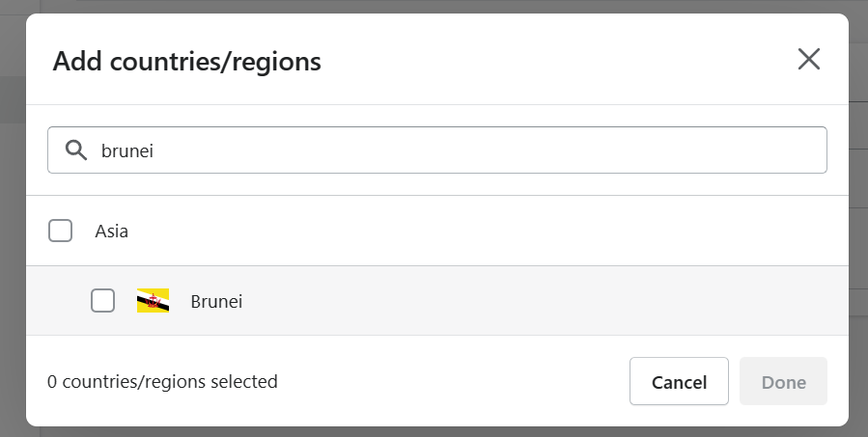Check the Asia region checkbox
868x437 pixels.
[x=60, y=231]
